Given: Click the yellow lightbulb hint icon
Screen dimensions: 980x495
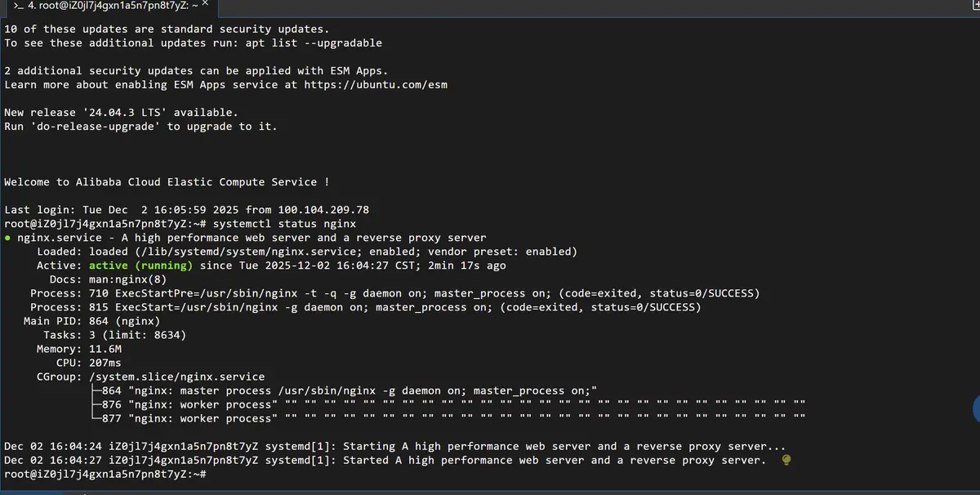Looking at the screenshot, I should pos(786,460).
